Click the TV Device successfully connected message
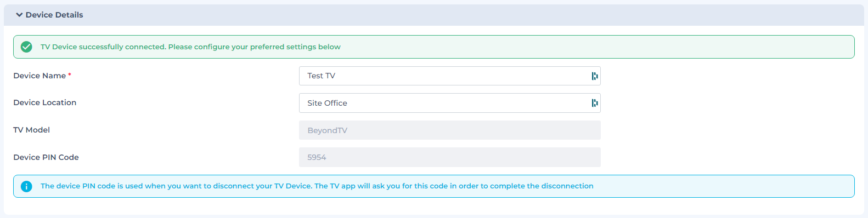The width and height of the screenshot is (868, 218). pyautogui.click(x=190, y=47)
